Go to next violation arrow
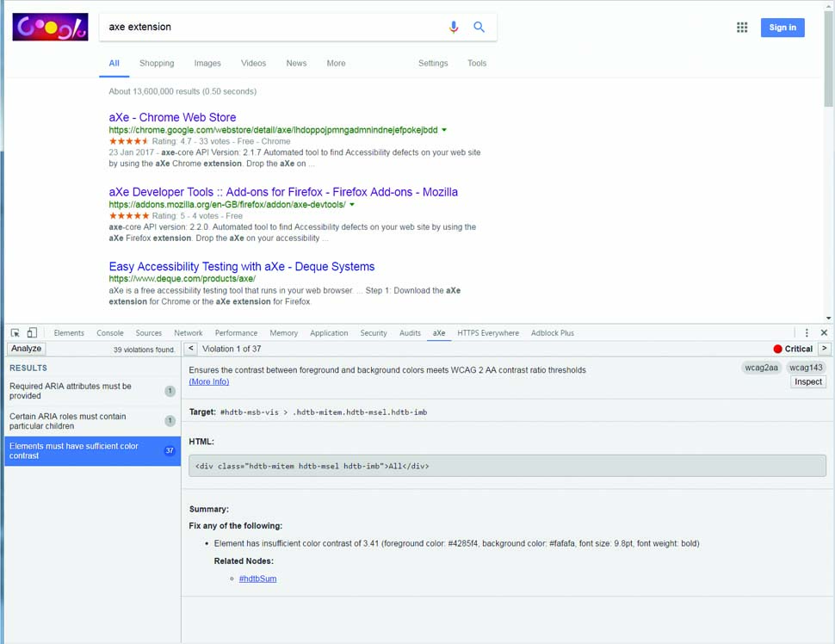Image resolution: width=835 pixels, height=644 pixels. point(825,349)
